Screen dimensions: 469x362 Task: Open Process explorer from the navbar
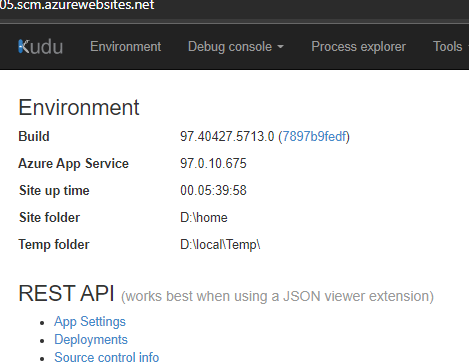(x=359, y=47)
